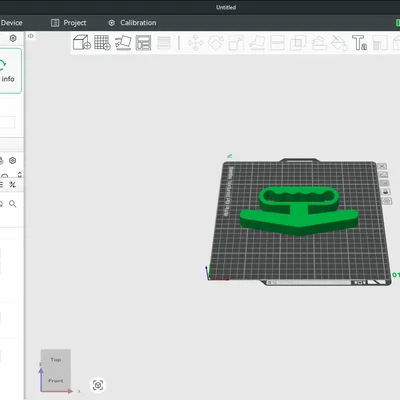
Task: Click the Arrange all objects icon
Action: [143, 43]
